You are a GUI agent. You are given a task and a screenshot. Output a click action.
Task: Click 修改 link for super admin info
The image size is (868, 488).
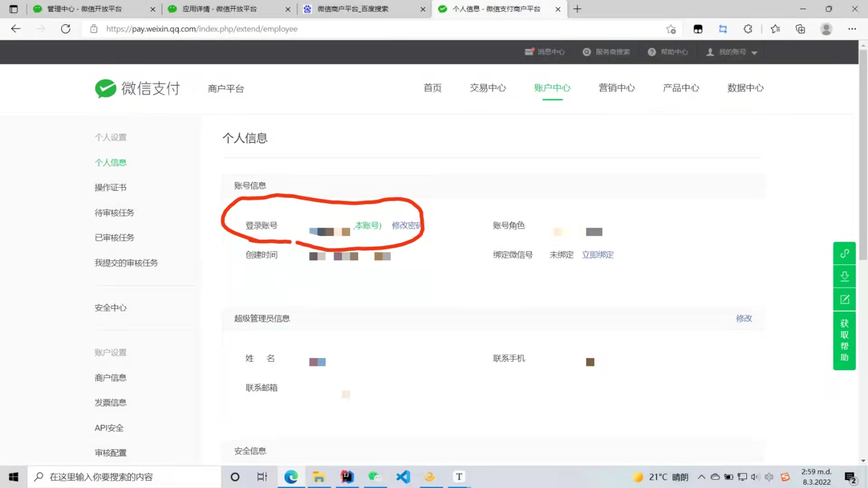744,319
